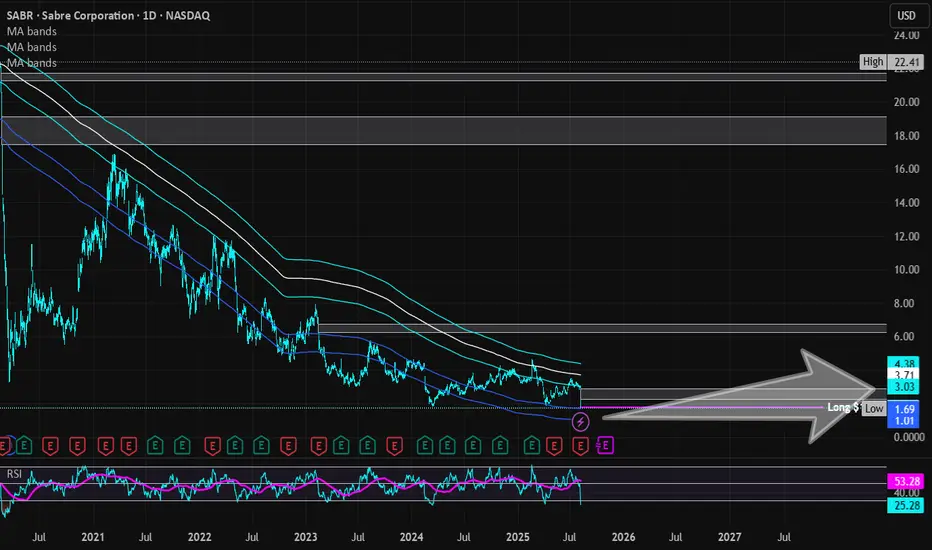Click the 2021 label on time axis
The height and width of the screenshot is (550, 932).
point(93,537)
